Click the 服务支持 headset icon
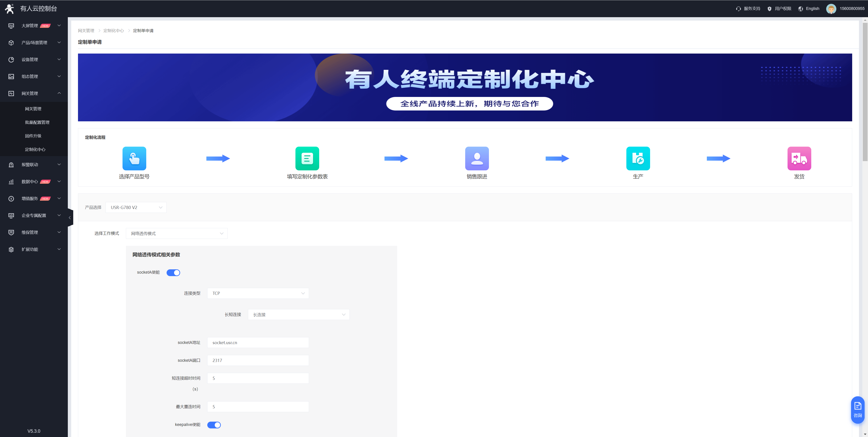 click(x=738, y=9)
